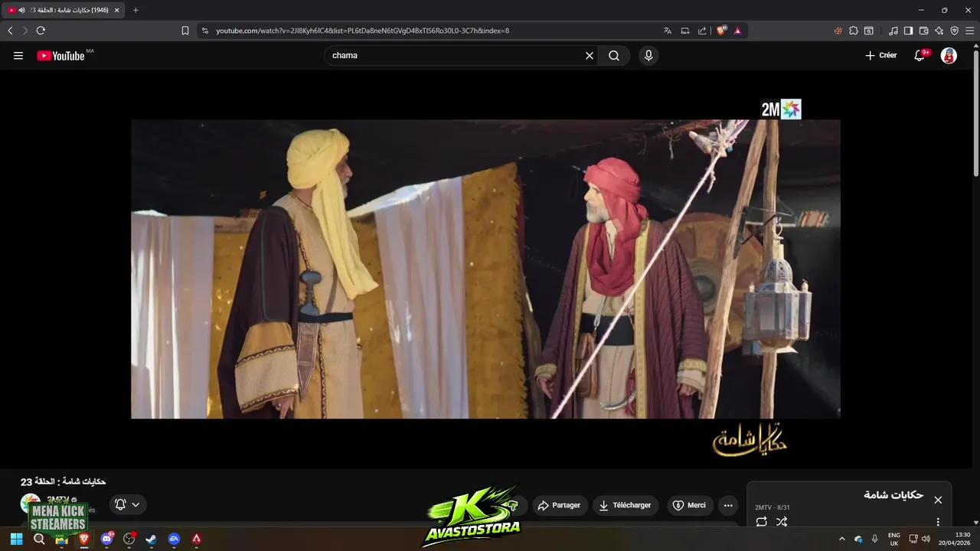The width and height of the screenshot is (980, 551).
Task: Toggle playlist shuffle
Action: click(x=782, y=522)
